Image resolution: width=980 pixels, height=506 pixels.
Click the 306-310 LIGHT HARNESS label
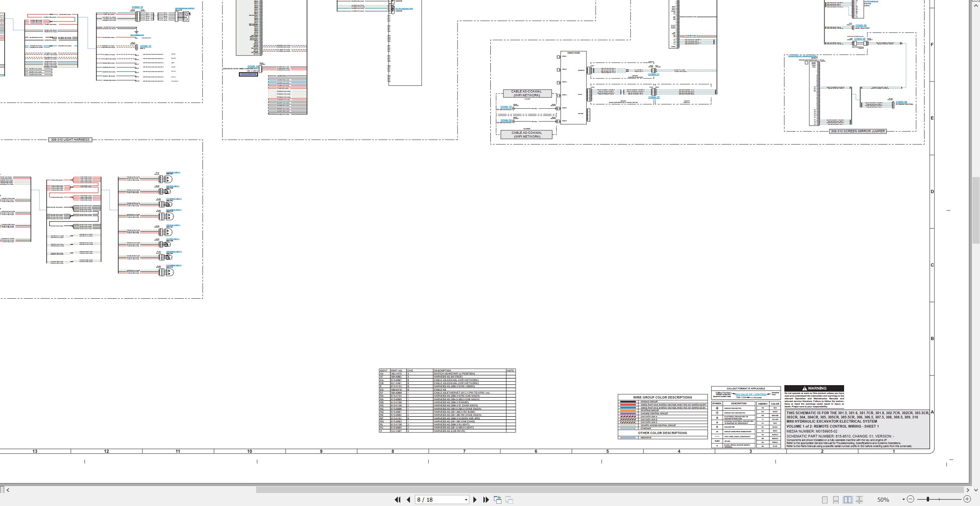coord(70,140)
